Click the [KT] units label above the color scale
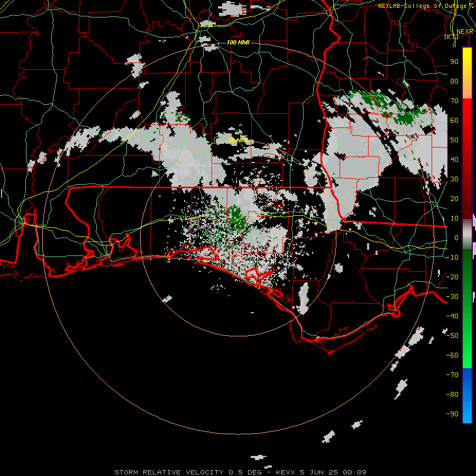The image size is (476, 476). (452, 37)
